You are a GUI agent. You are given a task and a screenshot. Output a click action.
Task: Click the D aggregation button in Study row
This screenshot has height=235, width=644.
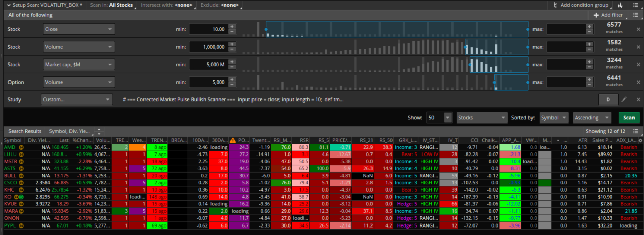(x=608, y=100)
